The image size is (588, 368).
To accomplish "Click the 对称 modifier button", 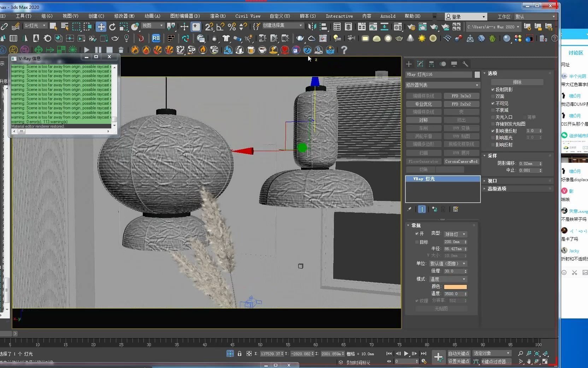I will click(x=423, y=120).
